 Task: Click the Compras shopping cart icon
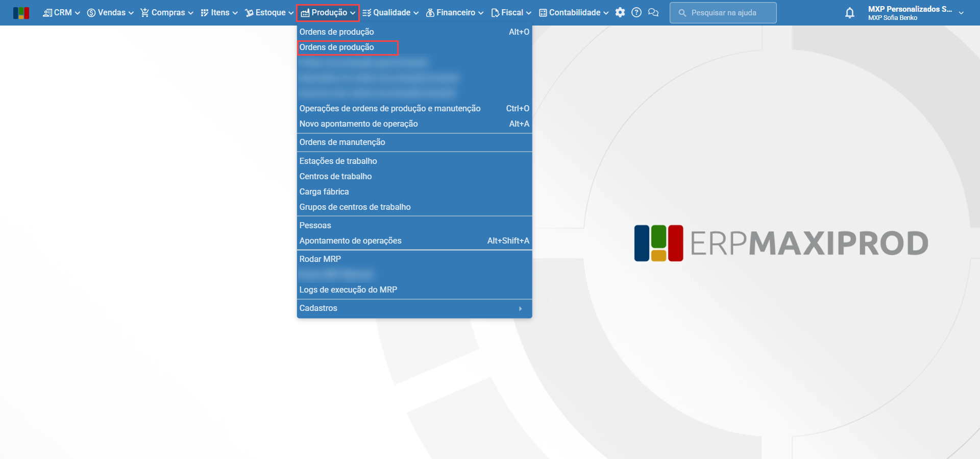(x=145, y=13)
